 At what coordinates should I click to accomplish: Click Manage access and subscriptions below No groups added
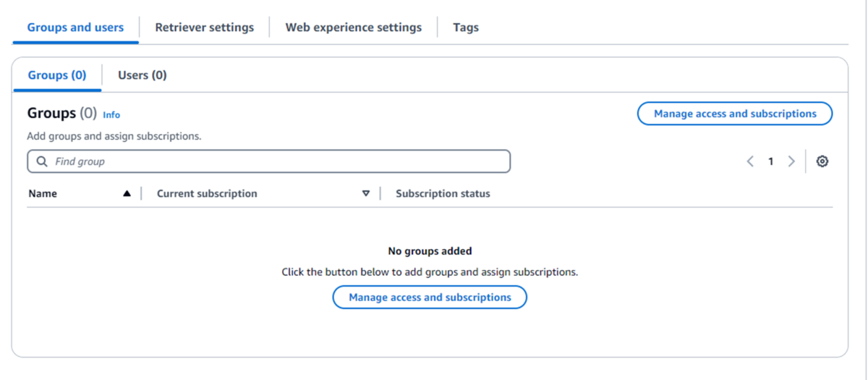(430, 297)
